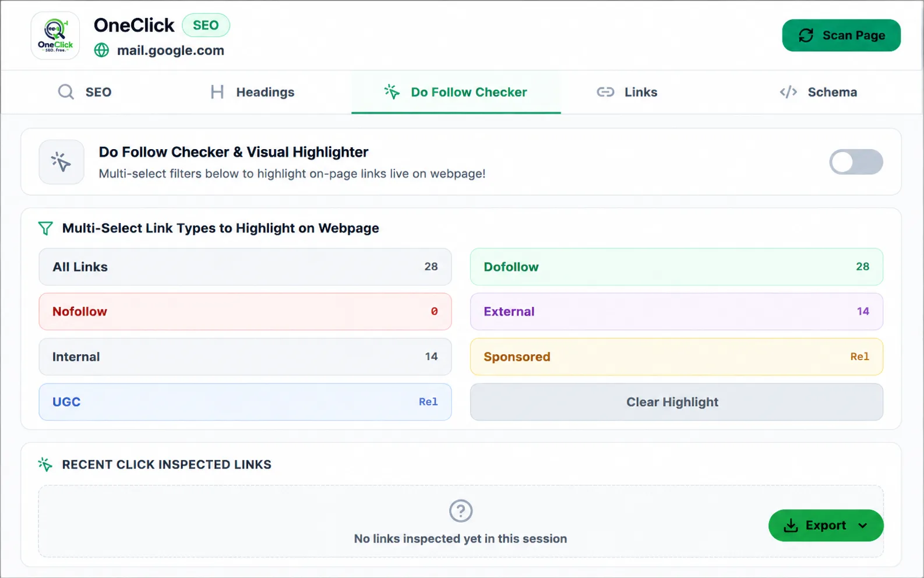Select the All Links filter
The image size is (924, 578).
(x=245, y=267)
